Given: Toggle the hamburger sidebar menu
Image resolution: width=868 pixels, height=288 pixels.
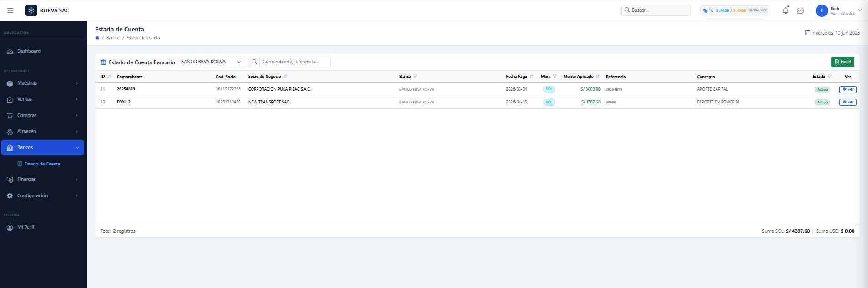Looking at the screenshot, I should coord(10,10).
